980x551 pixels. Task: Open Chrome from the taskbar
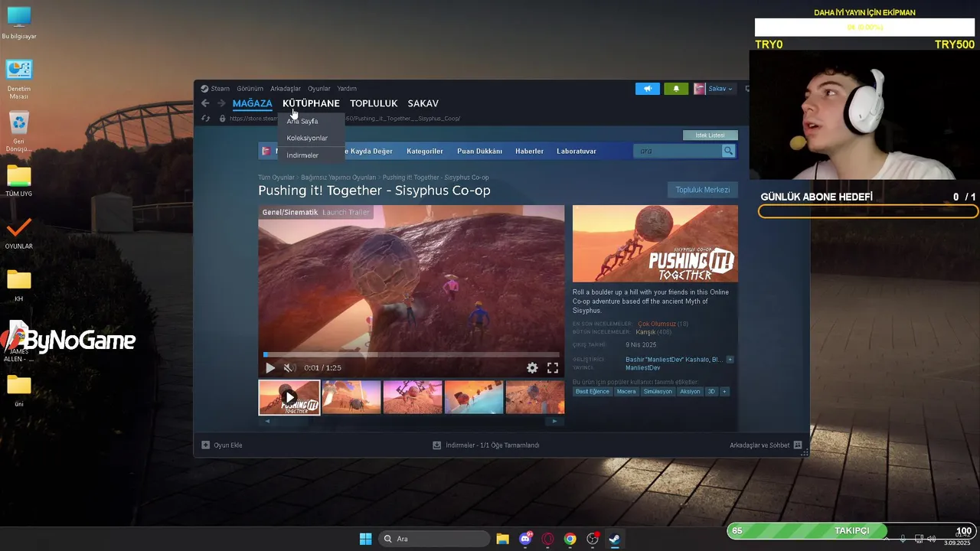[x=570, y=539]
